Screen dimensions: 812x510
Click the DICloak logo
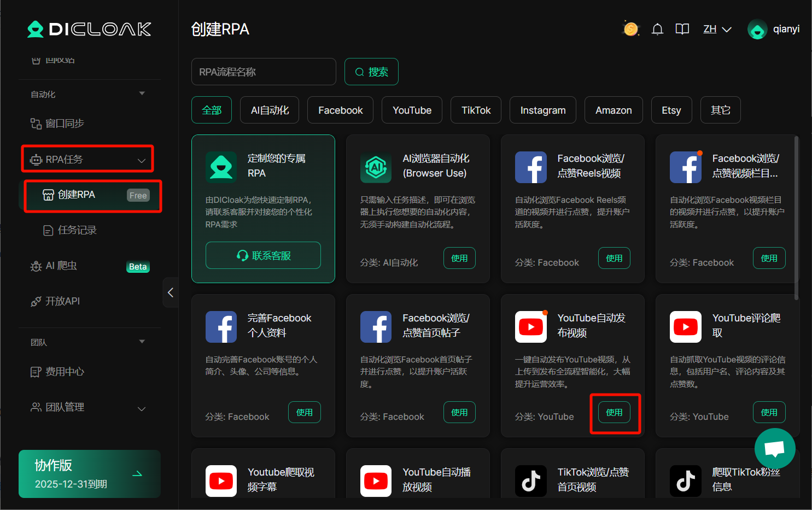[89, 29]
